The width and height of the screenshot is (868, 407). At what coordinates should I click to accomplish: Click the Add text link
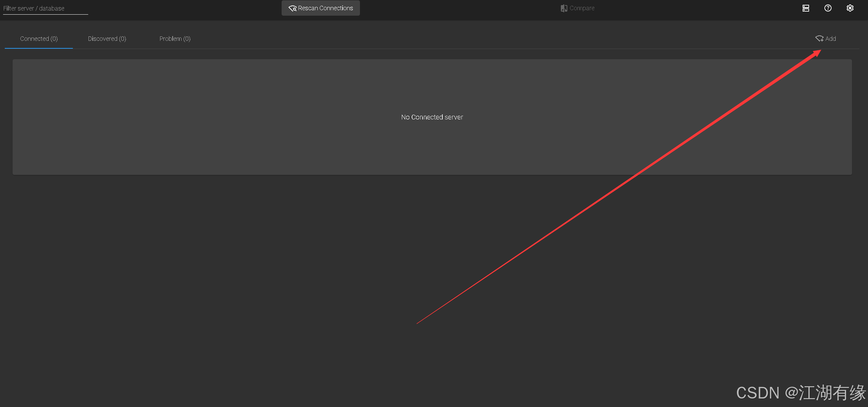(831, 39)
